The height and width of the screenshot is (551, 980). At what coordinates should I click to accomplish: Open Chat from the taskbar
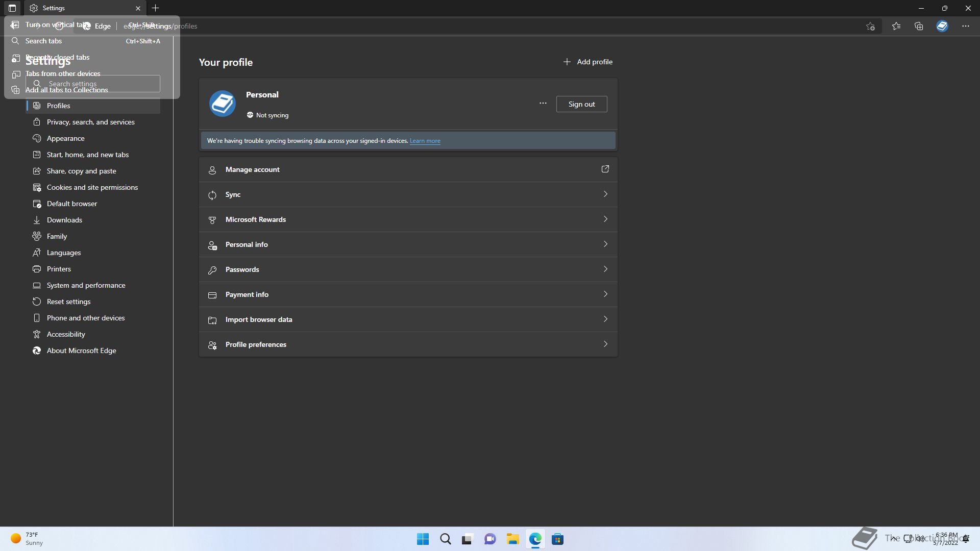tap(490, 539)
